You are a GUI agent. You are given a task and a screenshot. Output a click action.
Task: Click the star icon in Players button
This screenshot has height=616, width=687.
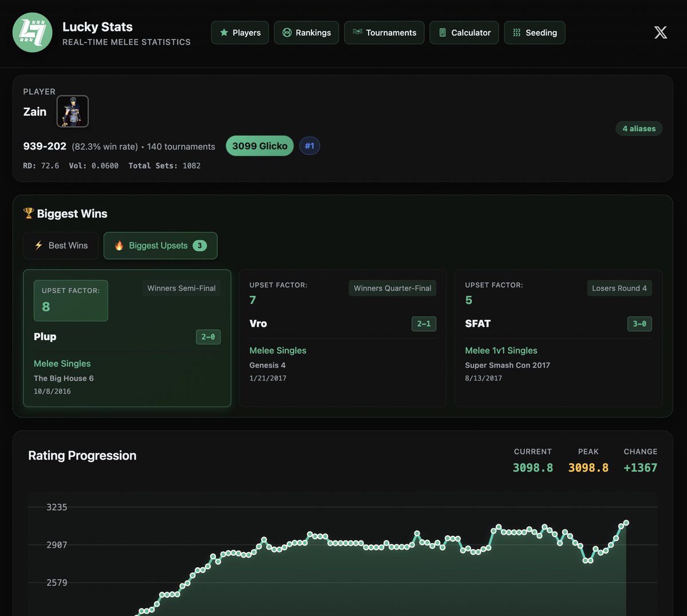tap(224, 33)
